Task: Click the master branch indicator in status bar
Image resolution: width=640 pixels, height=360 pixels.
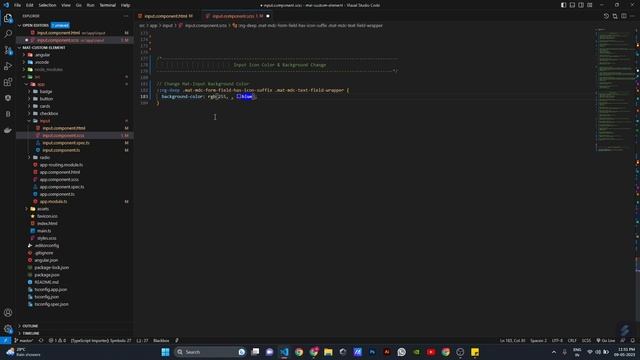Action: (x=24, y=340)
